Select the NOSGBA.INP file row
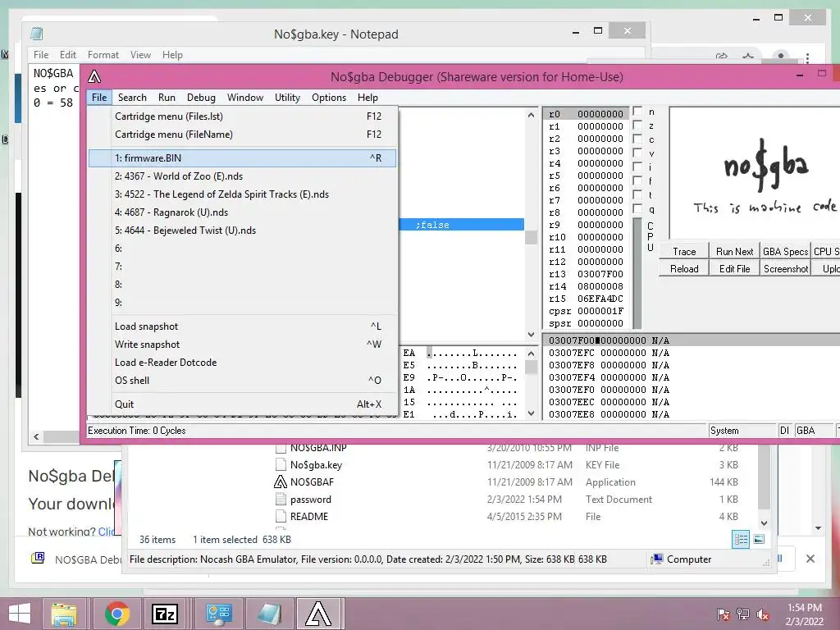The image size is (840, 630). [x=506, y=448]
